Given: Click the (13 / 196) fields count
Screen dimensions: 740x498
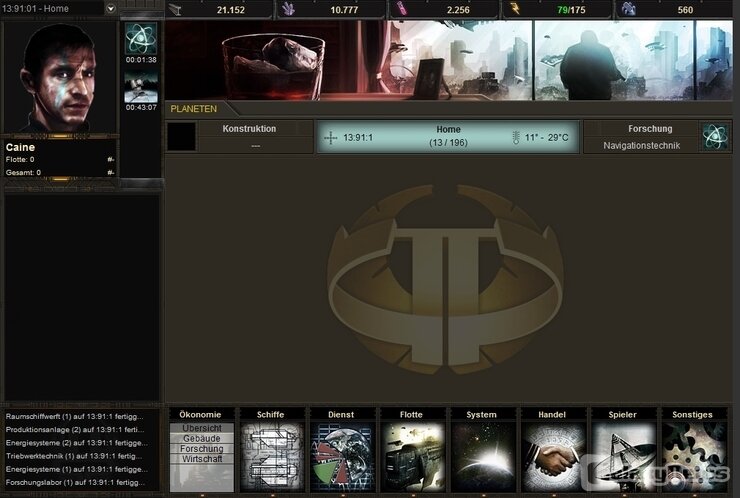Looking at the screenshot, I should [x=448, y=143].
